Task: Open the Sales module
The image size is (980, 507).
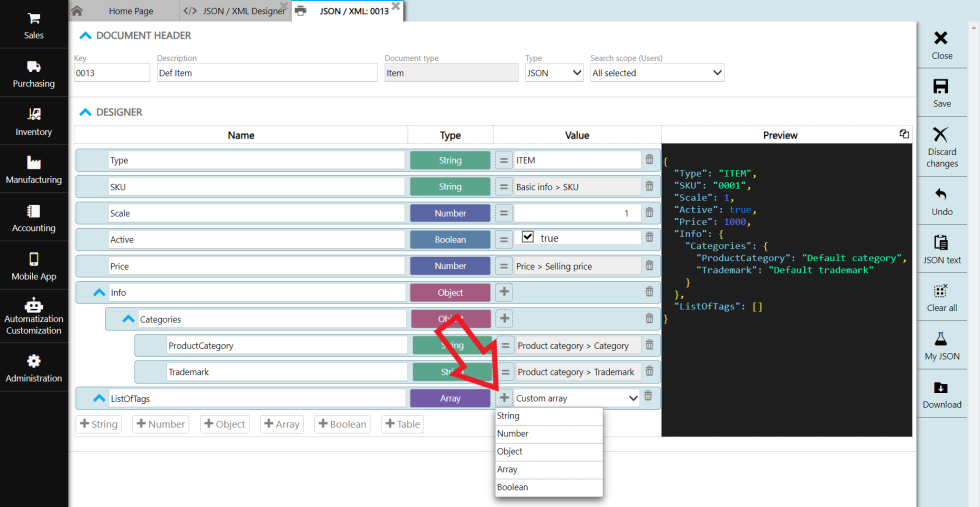Action: [x=34, y=25]
